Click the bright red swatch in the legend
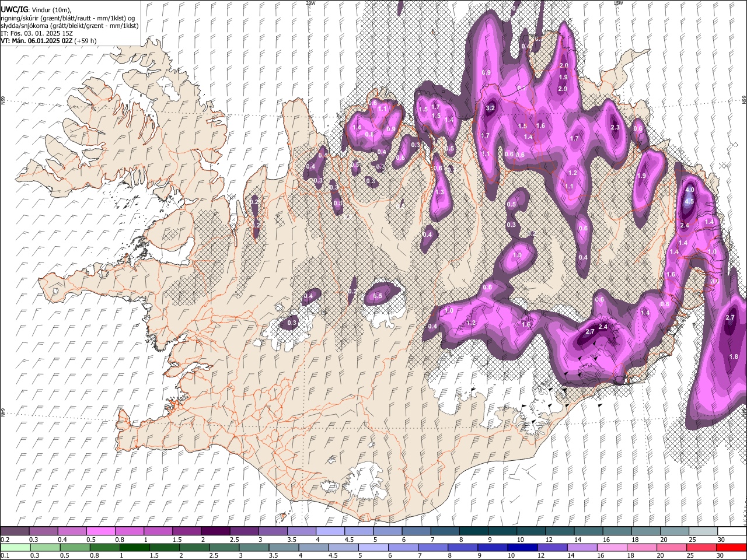This screenshot has height=560, width=747. coord(731,548)
